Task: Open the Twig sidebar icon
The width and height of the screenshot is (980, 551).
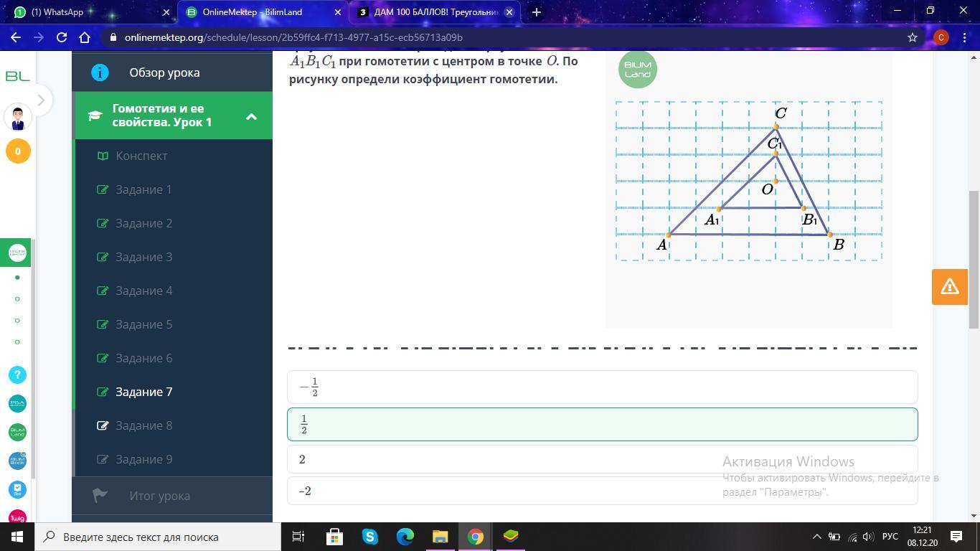Action: [17, 517]
